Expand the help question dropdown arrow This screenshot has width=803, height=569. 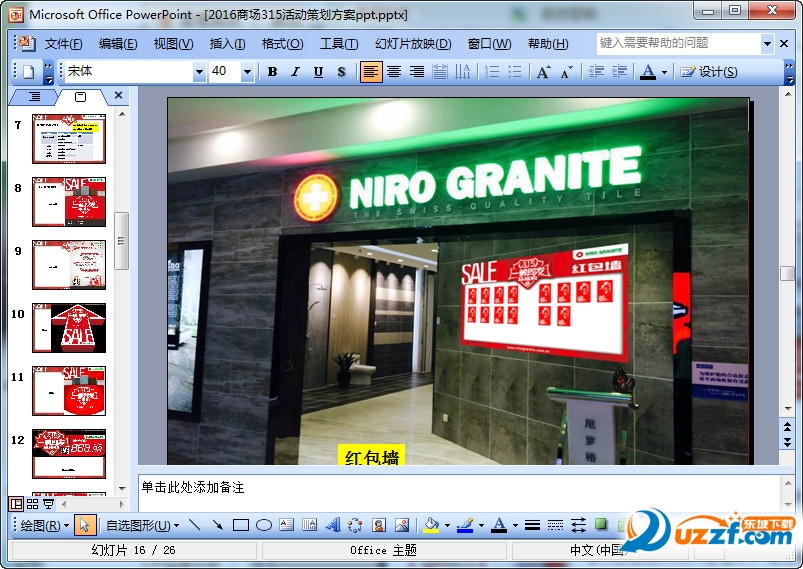tap(767, 44)
